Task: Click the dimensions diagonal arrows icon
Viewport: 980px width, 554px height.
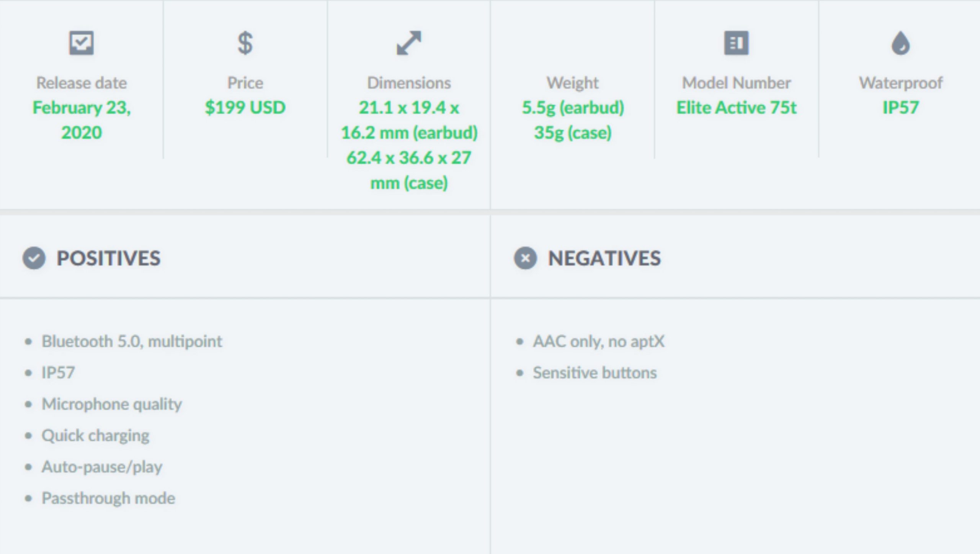Action: [409, 43]
